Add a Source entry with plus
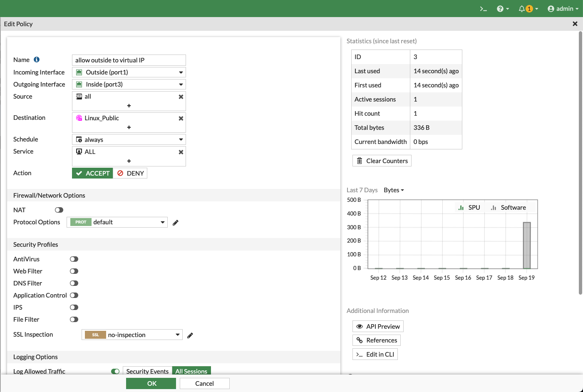583x392 pixels. click(129, 106)
